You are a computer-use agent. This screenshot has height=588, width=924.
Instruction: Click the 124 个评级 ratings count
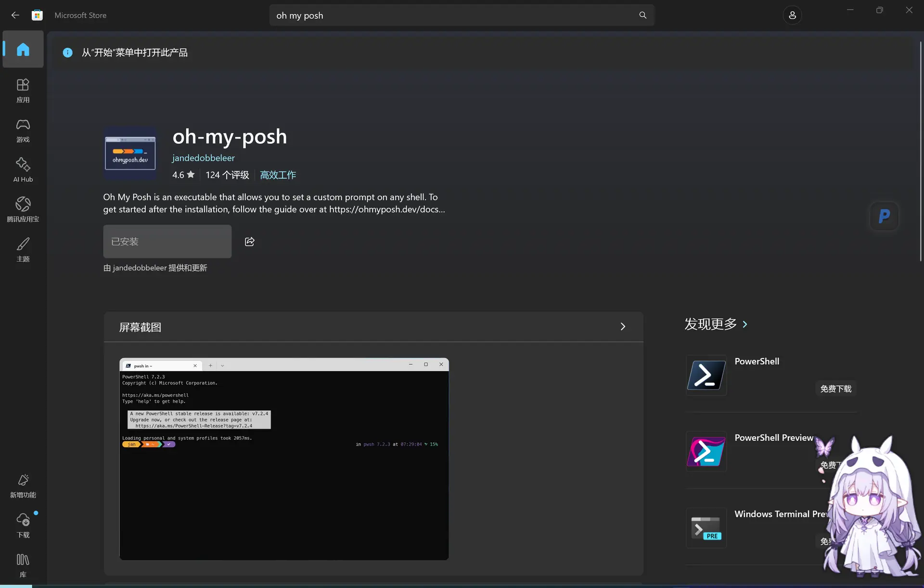coord(227,175)
